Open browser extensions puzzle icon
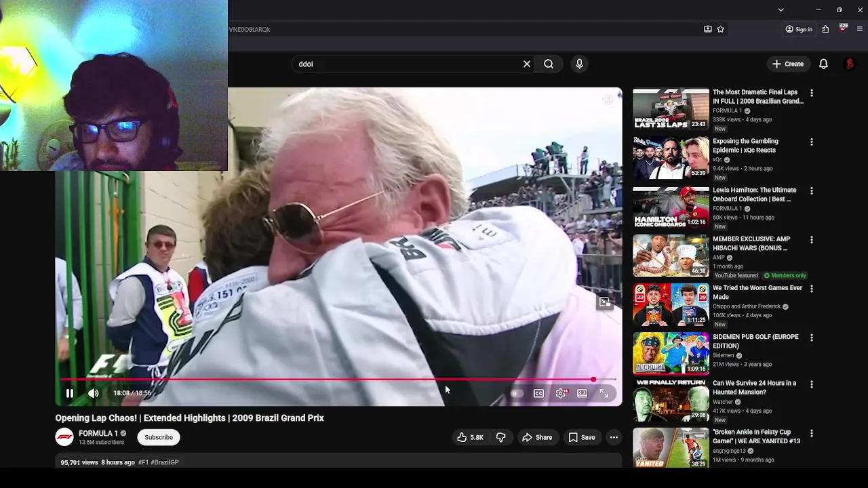 pos(825,29)
